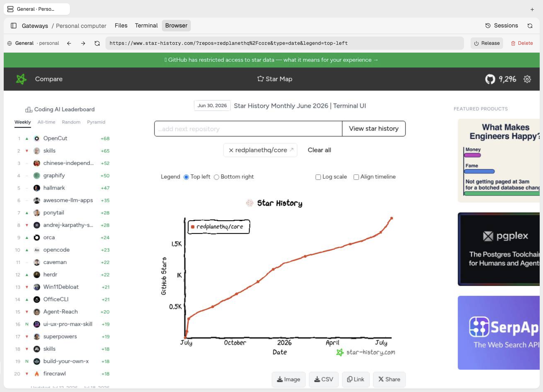Open pgplex featured product card
This screenshot has height=392, width=543.
click(x=499, y=249)
